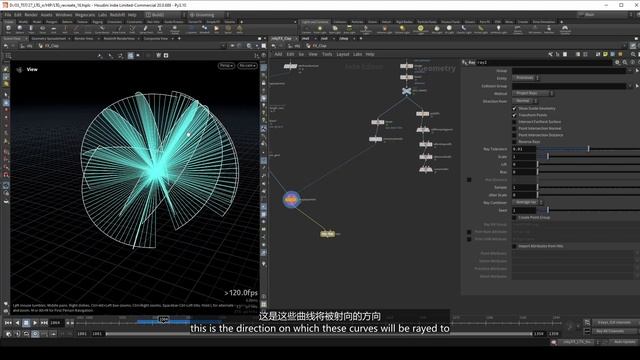
Task: Click the Tube shelf tool
Action: point(31,29)
